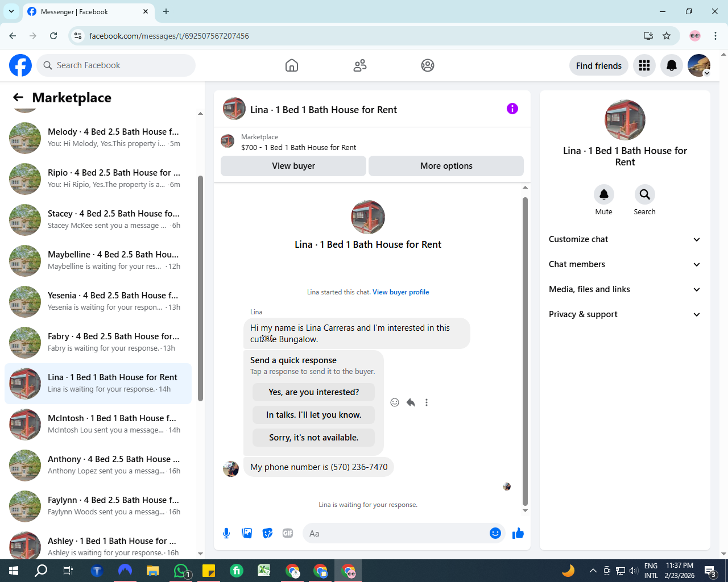Expand Privacy & support section
The height and width of the screenshot is (582, 728).
click(x=625, y=314)
